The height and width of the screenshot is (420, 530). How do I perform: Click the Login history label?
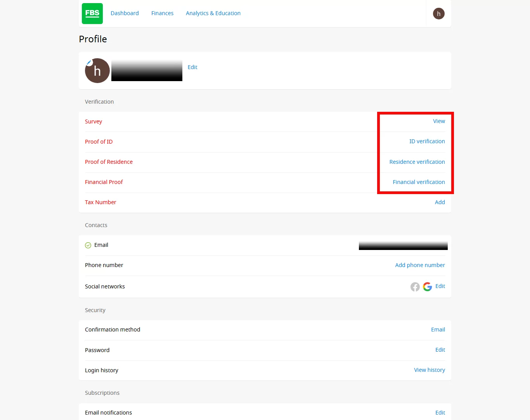(102, 370)
